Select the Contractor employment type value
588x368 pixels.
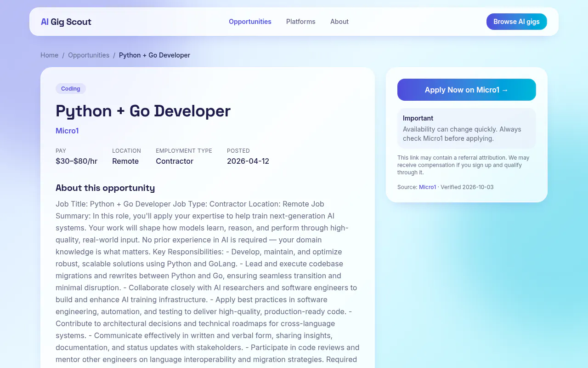pyautogui.click(x=175, y=161)
